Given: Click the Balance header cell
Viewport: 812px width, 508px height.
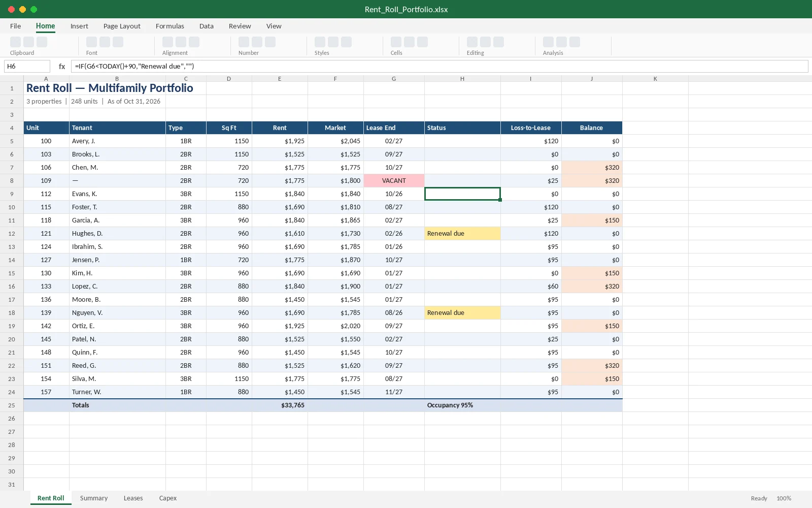Looking at the screenshot, I should (592, 128).
